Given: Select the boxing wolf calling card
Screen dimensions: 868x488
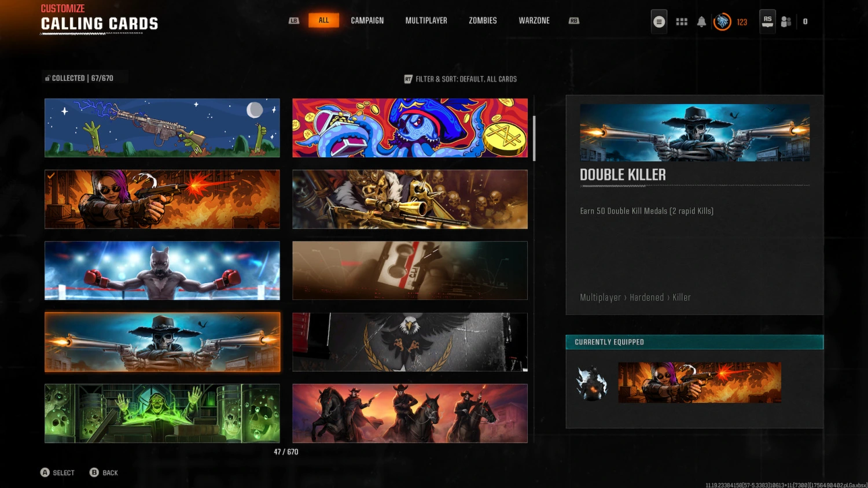Looking at the screenshot, I should [162, 271].
